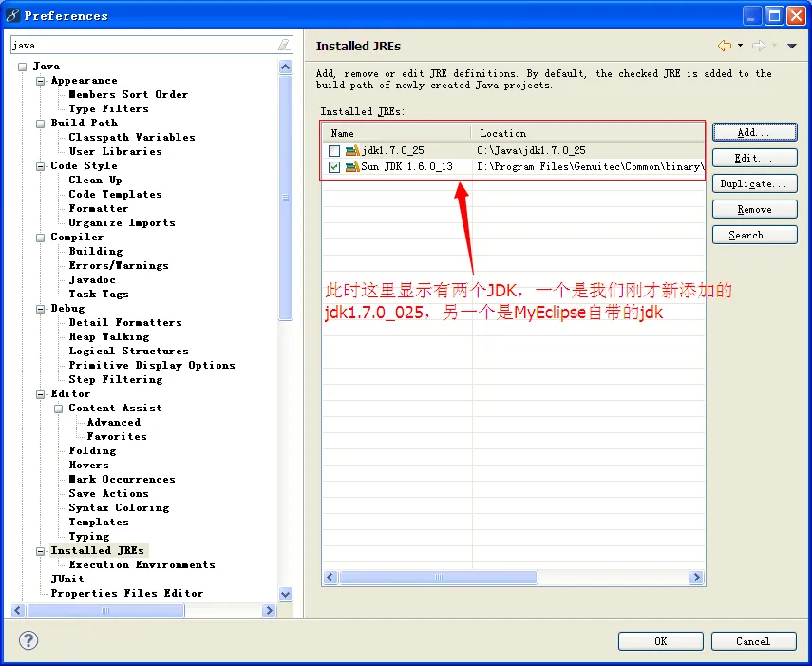This screenshot has height=666, width=812.
Task: Collapse the Build Path tree node
Action: pyautogui.click(x=41, y=124)
